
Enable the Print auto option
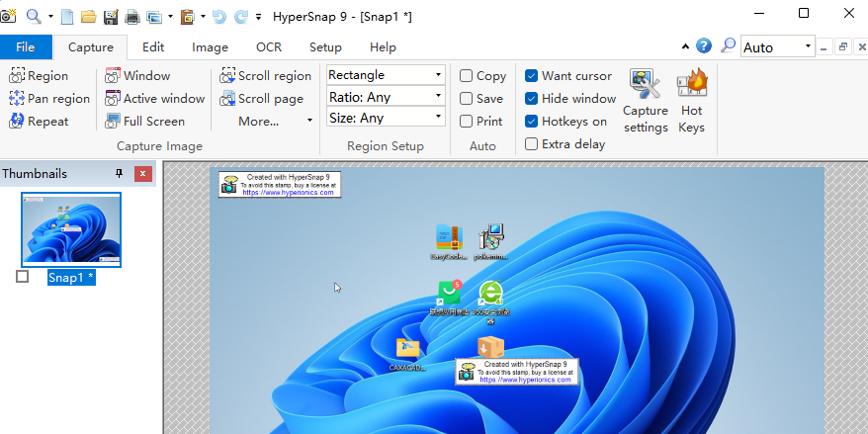pos(466,122)
